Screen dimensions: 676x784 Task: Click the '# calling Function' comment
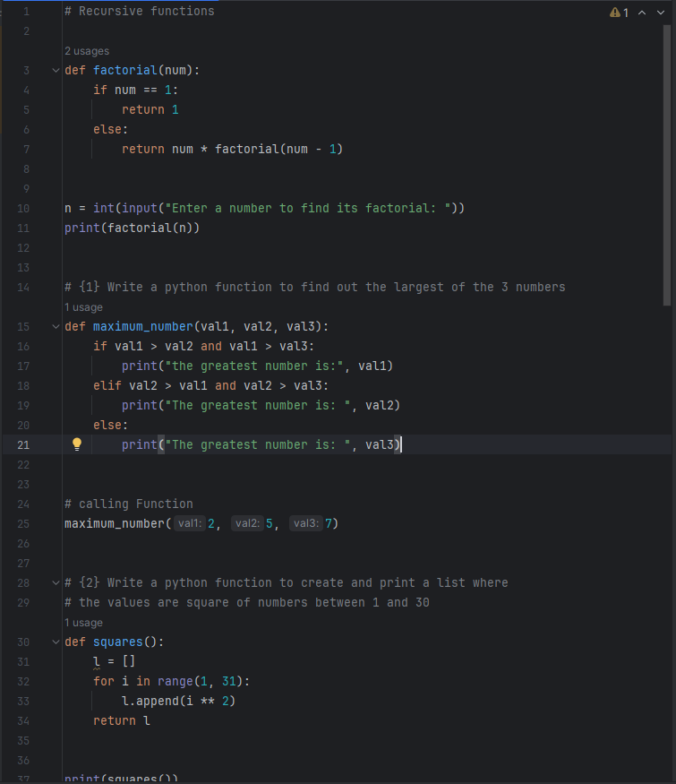click(x=128, y=504)
